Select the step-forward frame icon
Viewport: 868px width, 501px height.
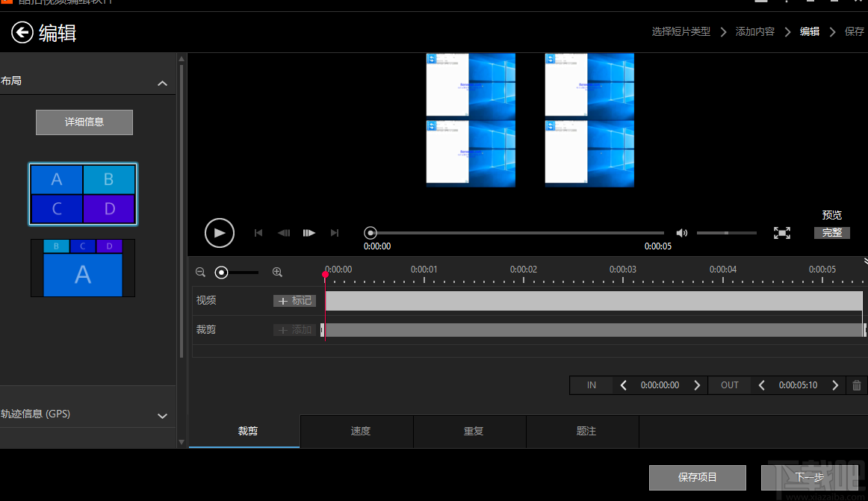[309, 232]
